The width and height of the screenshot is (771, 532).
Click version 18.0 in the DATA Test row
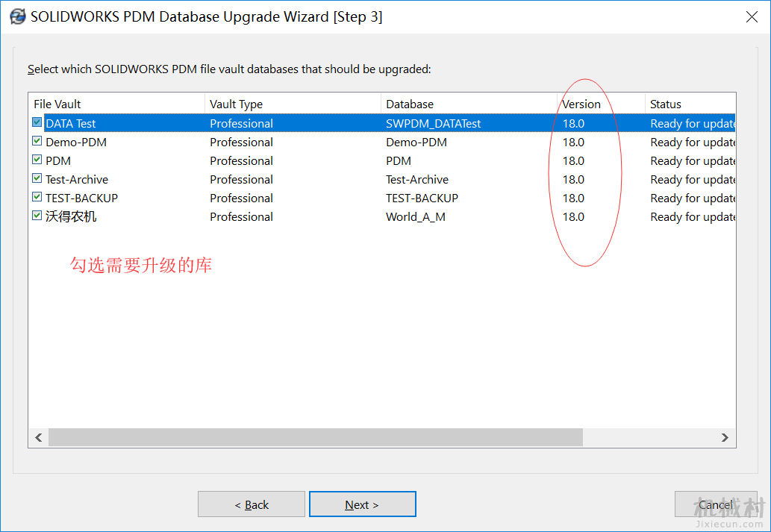click(x=573, y=123)
